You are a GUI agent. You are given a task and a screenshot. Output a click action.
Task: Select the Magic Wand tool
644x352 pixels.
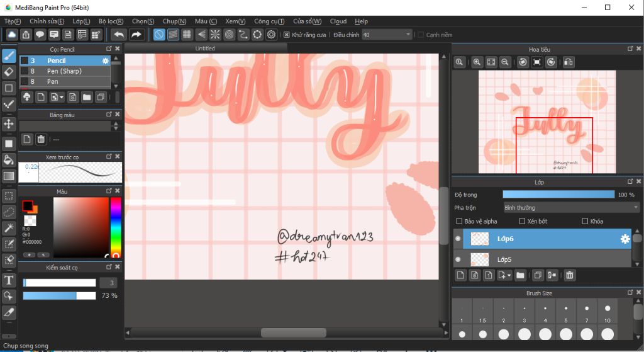tap(9, 228)
